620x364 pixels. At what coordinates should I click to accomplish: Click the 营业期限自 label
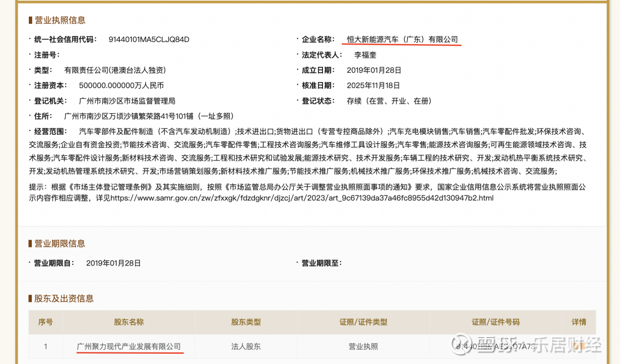pyautogui.click(x=54, y=263)
